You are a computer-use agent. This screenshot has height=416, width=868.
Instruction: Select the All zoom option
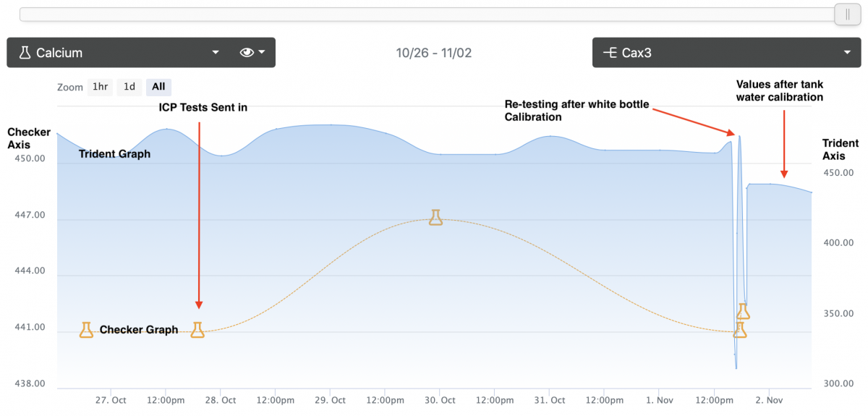158,87
